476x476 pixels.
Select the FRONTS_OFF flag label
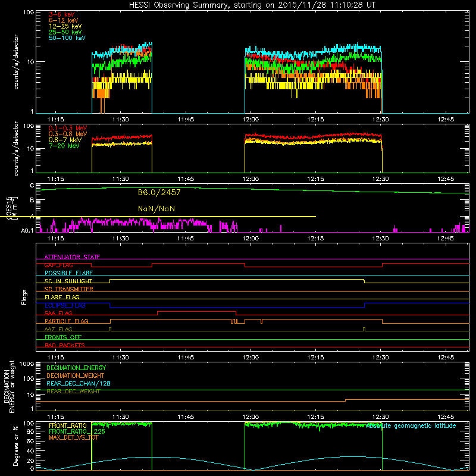pos(63,337)
